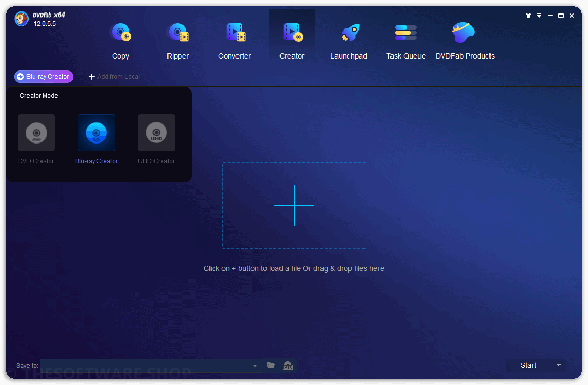The image size is (588, 385).
Task: Open the Converter module
Action: [235, 41]
